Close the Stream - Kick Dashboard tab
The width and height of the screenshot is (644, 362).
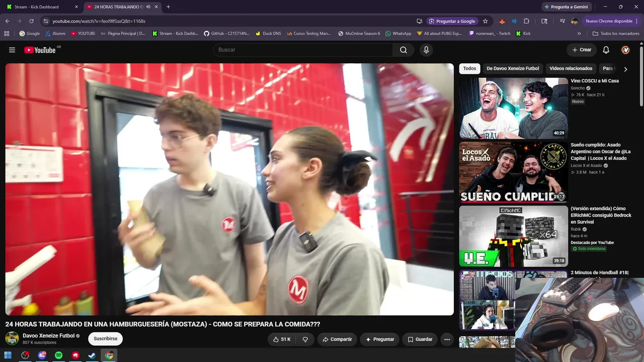coord(76,7)
